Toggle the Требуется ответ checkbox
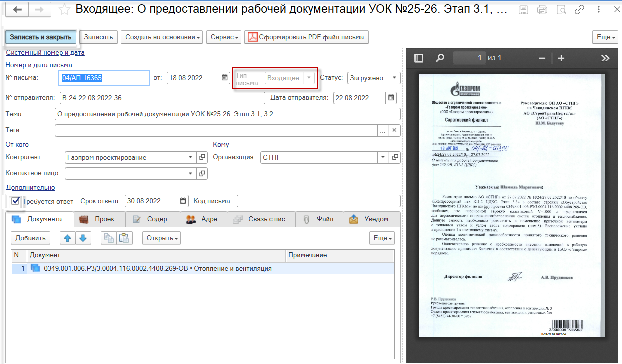Image resolution: width=622 pixels, height=364 pixels. [16, 201]
